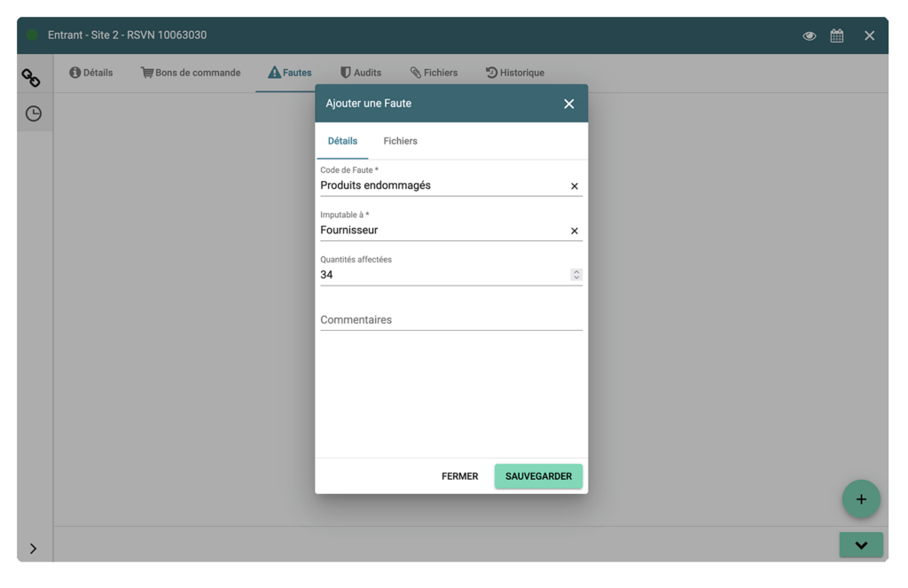Image resolution: width=908 pixels, height=588 pixels.
Task: Open the Audits tab
Action: [361, 73]
